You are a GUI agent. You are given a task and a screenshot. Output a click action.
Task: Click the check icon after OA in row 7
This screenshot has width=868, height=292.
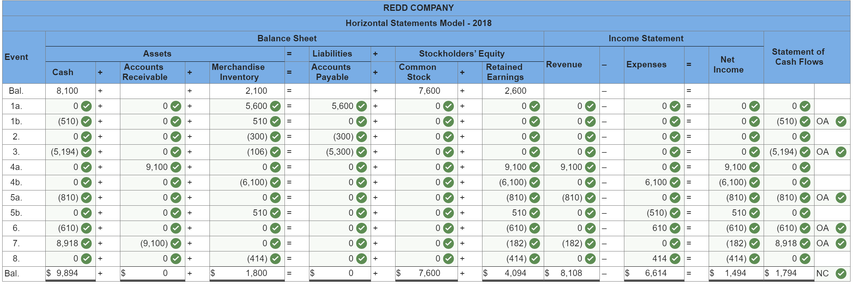coord(841,243)
